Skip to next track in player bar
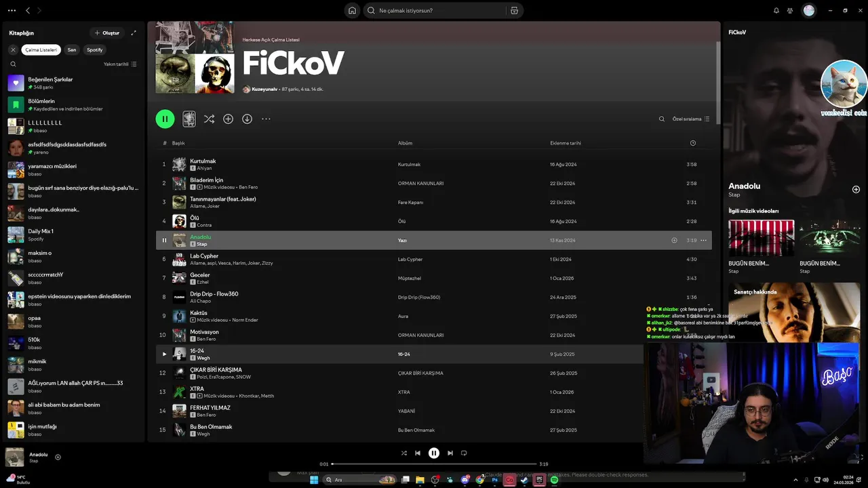This screenshot has width=868, height=488. pyautogui.click(x=450, y=453)
